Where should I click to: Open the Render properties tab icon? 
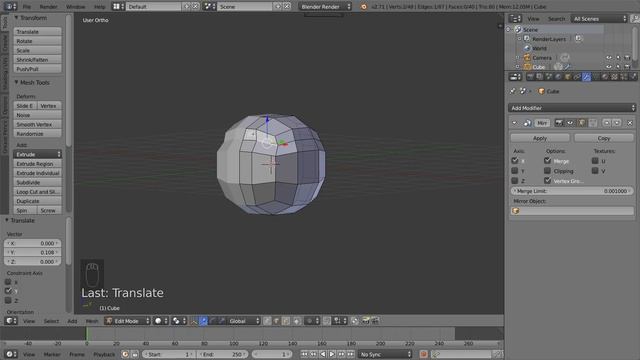coord(530,76)
